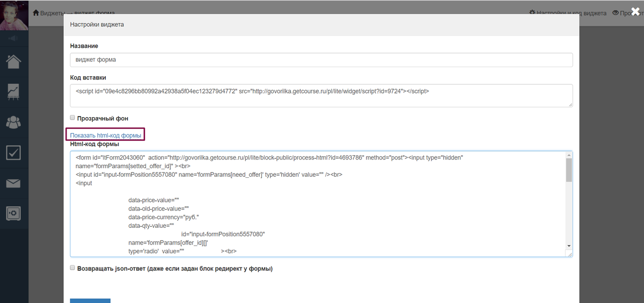644x303 pixels.
Task: Click the Виджеты breadcrumb link
Action: [x=53, y=12]
